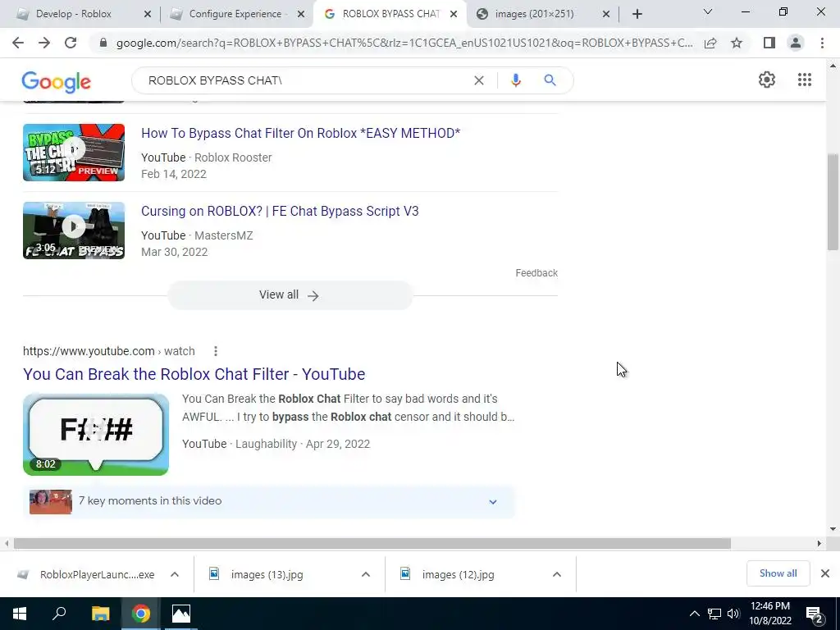The width and height of the screenshot is (840, 630).
Task: Open the volume control in system tray
Action: point(733,614)
